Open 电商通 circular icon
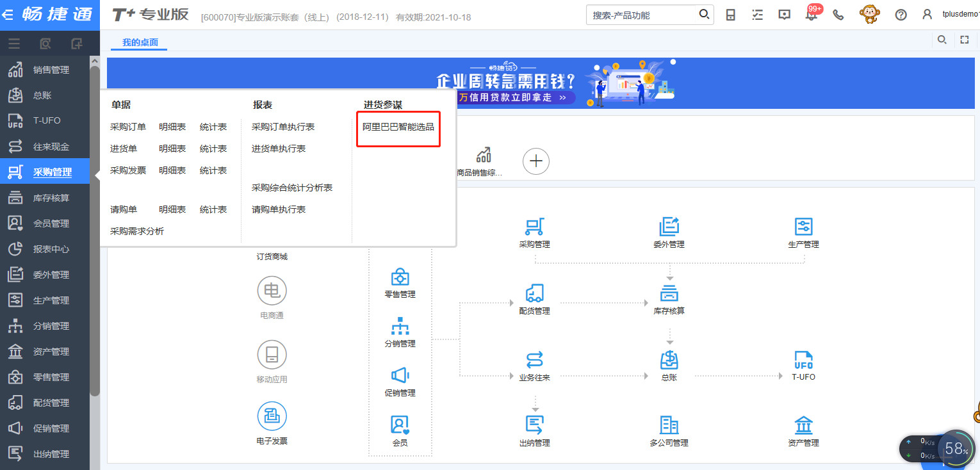The width and height of the screenshot is (980, 470). 272,291
